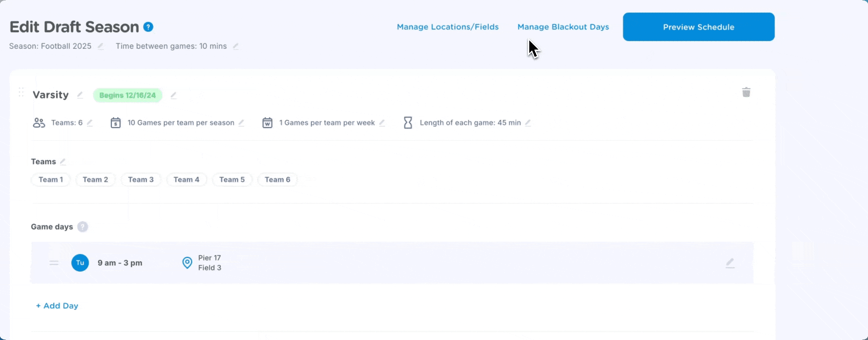This screenshot has height=340, width=868.
Task: Edit games per team per week
Action: 382,123
